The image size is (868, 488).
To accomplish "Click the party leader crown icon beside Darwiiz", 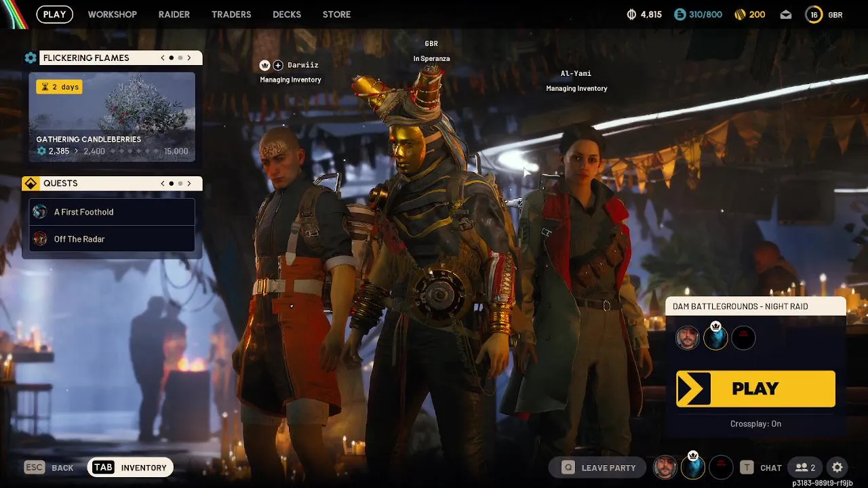I will [x=265, y=65].
